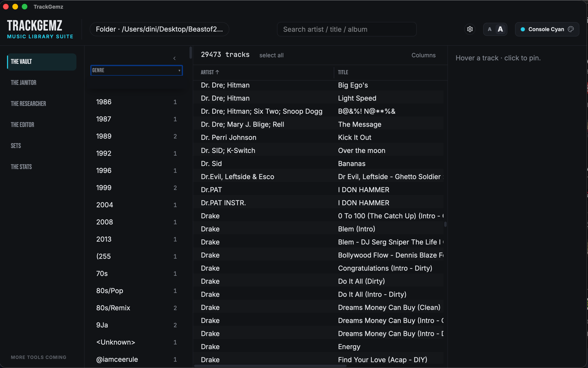588x368 pixels.
Task: Switch to The Janitor section
Action: [42, 82]
